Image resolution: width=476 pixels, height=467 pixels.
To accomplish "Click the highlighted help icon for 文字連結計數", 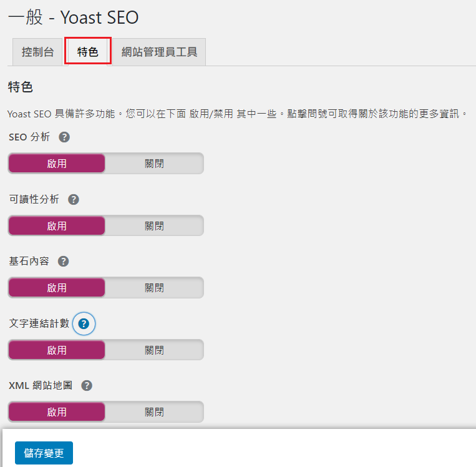I will 84,324.
